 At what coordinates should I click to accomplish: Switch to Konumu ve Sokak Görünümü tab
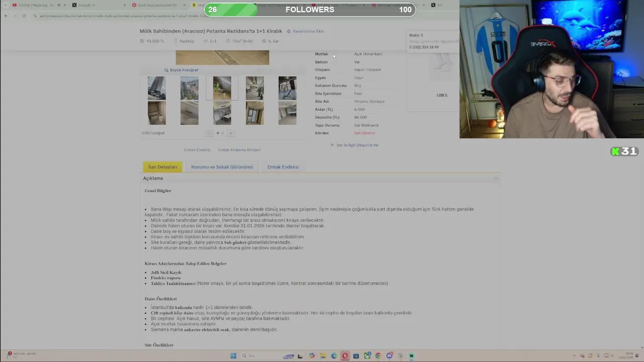(x=222, y=167)
